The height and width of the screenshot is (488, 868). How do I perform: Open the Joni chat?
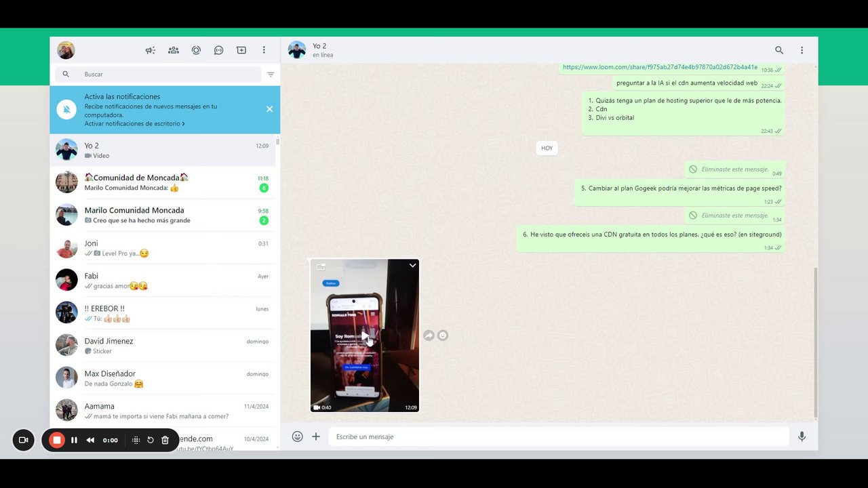tap(163, 248)
